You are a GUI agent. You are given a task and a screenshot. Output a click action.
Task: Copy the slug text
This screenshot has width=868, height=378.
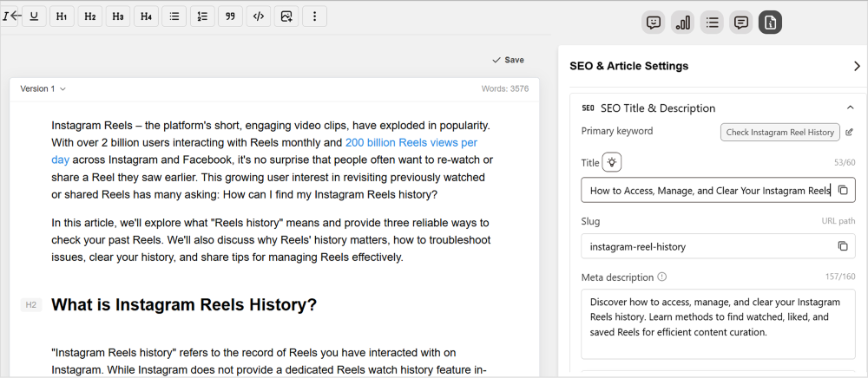pyautogui.click(x=843, y=246)
